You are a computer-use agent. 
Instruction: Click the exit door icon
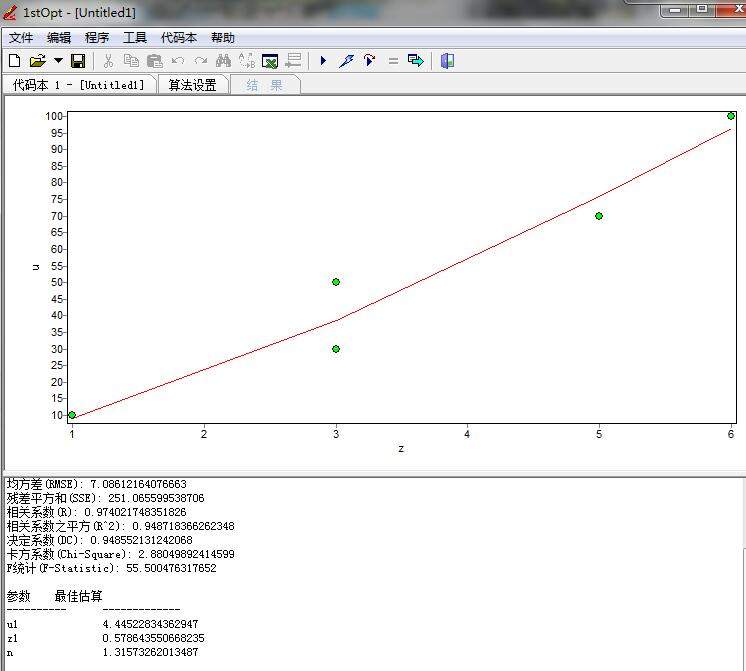coord(447,60)
